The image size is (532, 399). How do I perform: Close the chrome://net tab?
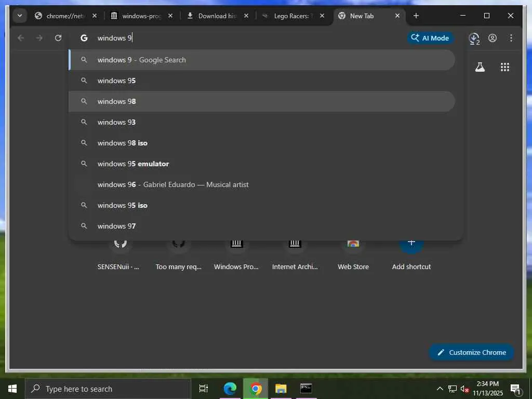click(x=95, y=16)
